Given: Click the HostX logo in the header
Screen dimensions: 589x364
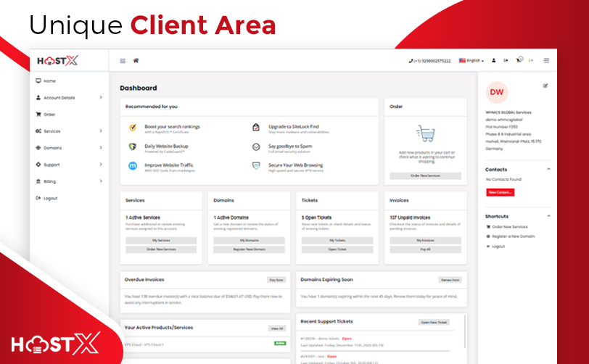Looking at the screenshot, I should coord(57,60).
